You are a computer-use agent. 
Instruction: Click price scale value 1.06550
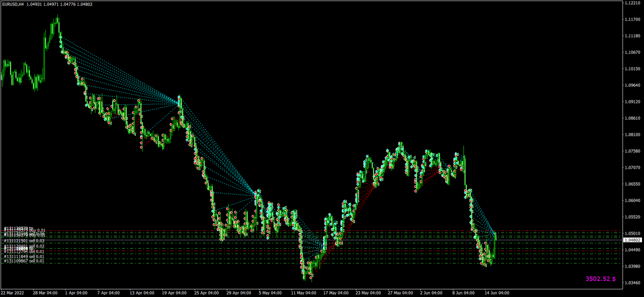click(633, 184)
